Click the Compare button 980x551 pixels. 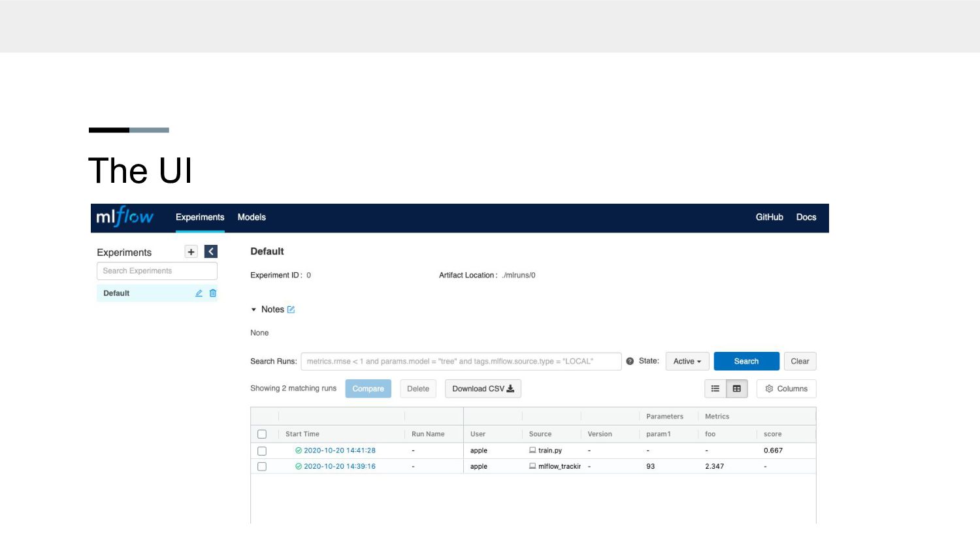click(x=368, y=388)
